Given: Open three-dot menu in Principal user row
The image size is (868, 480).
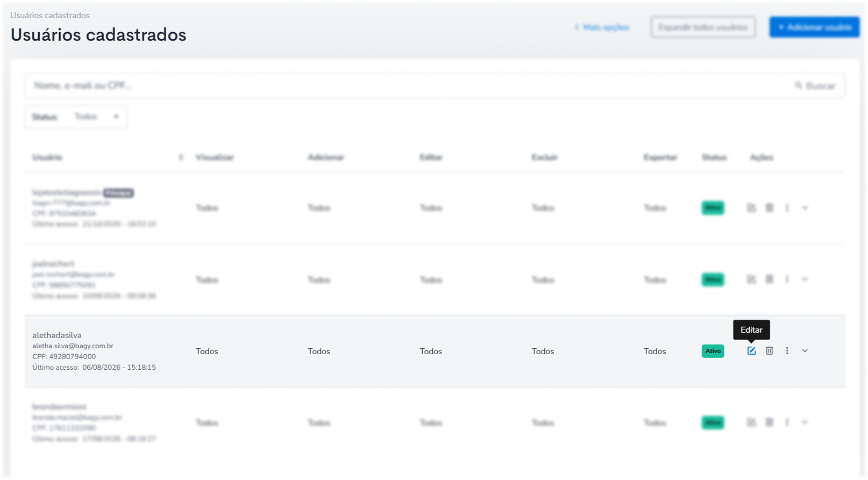Looking at the screenshot, I should [x=787, y=208].
